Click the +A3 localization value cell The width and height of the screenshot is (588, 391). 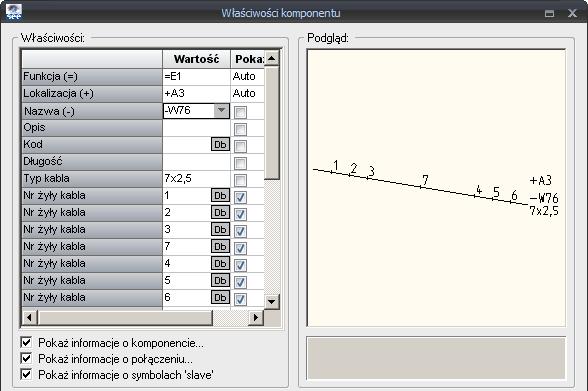(196, 93)
